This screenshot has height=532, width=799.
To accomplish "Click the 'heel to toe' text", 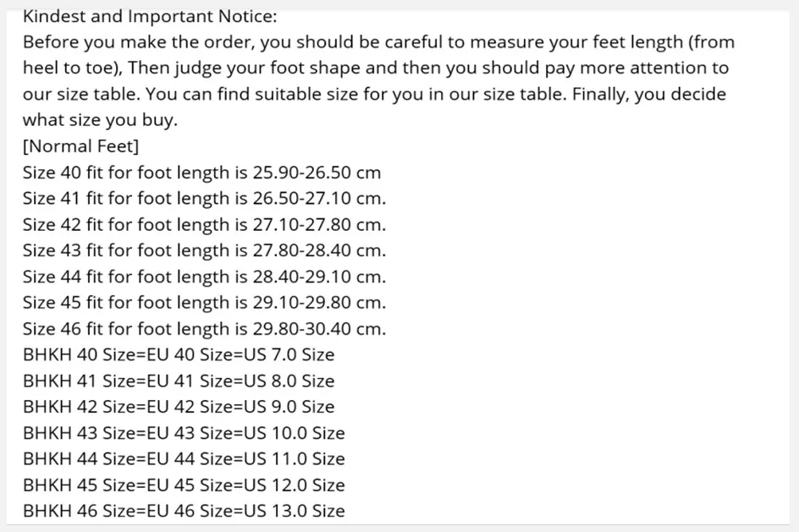I will (x=70, y=69).
